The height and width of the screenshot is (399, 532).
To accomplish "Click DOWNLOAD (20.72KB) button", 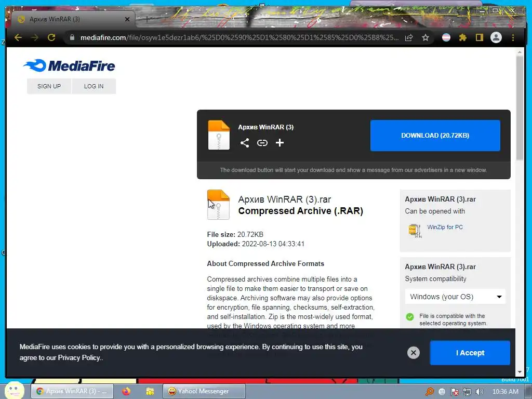I will point(435,136).
